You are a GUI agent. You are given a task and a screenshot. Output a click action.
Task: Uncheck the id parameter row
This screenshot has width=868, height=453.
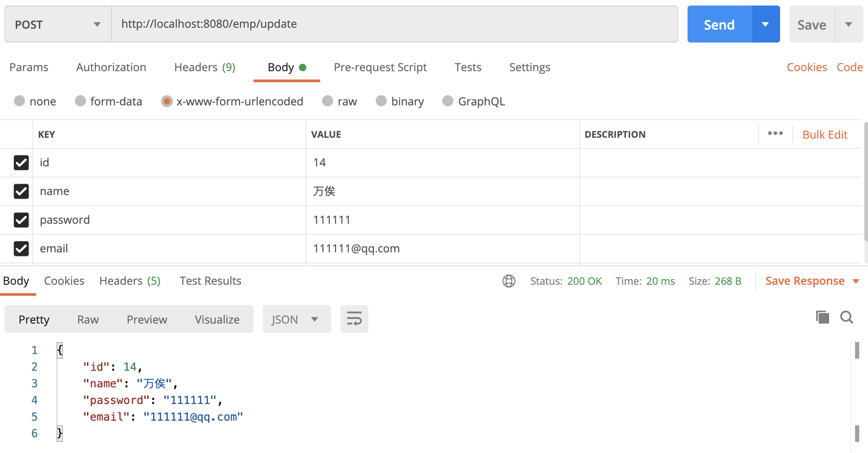click(x=21, y=163)
